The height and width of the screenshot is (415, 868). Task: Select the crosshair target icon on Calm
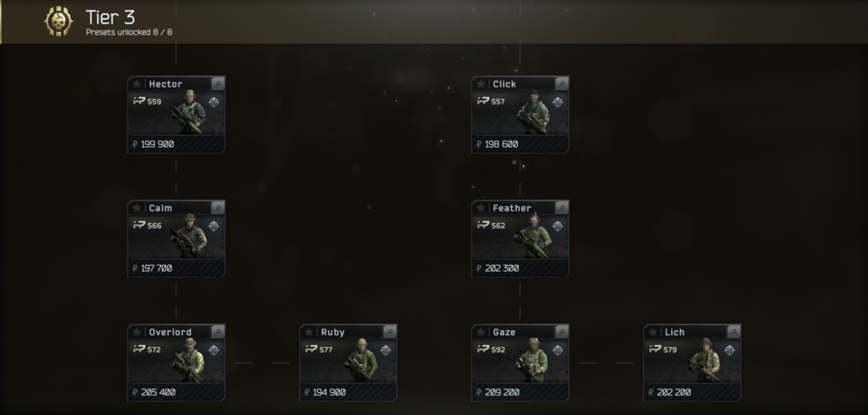tap(214, 226)
